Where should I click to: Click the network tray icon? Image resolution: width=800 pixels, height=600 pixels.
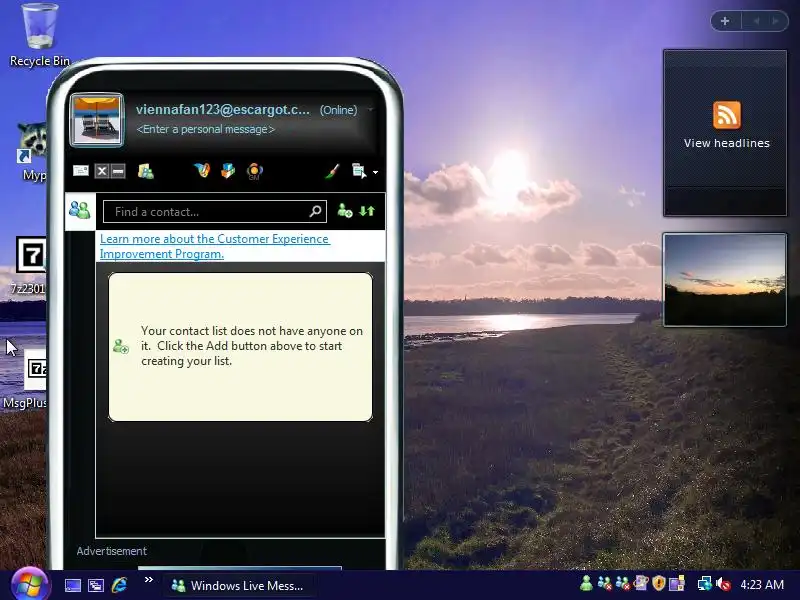pyautogui.click(x=705, y=584)
